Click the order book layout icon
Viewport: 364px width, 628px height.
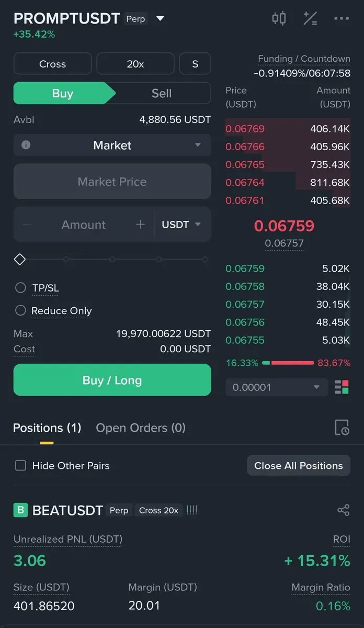tap(342, 387)
